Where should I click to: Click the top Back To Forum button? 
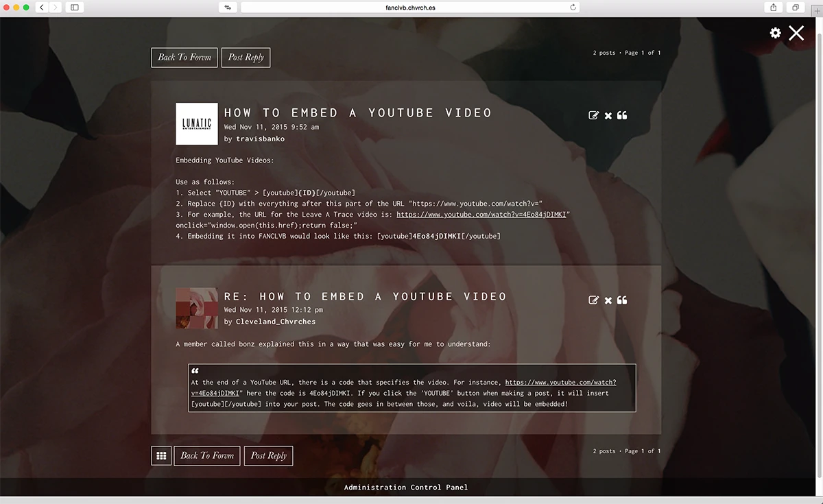tap(184, 58)
